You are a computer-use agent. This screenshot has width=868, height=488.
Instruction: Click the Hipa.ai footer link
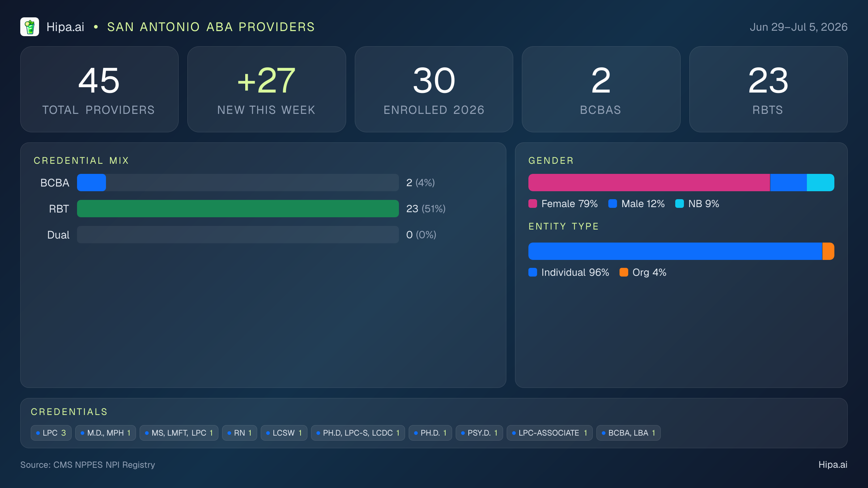tap(833, 465)
